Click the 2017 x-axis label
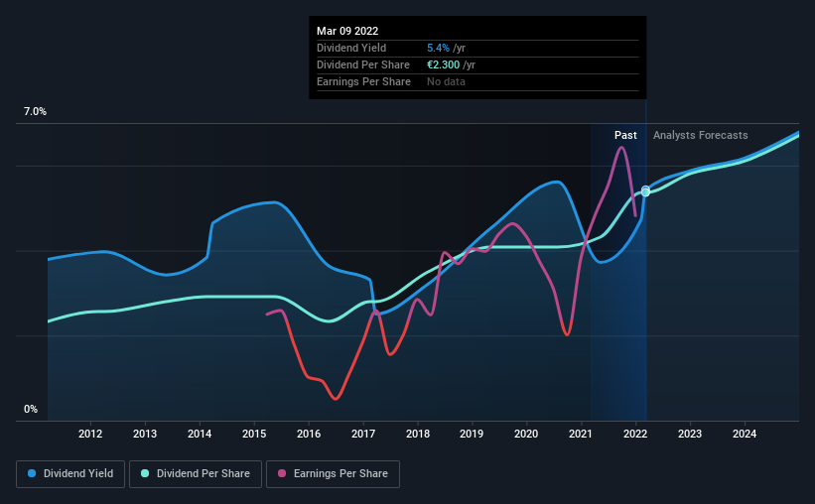Image resolution: width=815 pixels, height=504 pixels. (363, 434)
